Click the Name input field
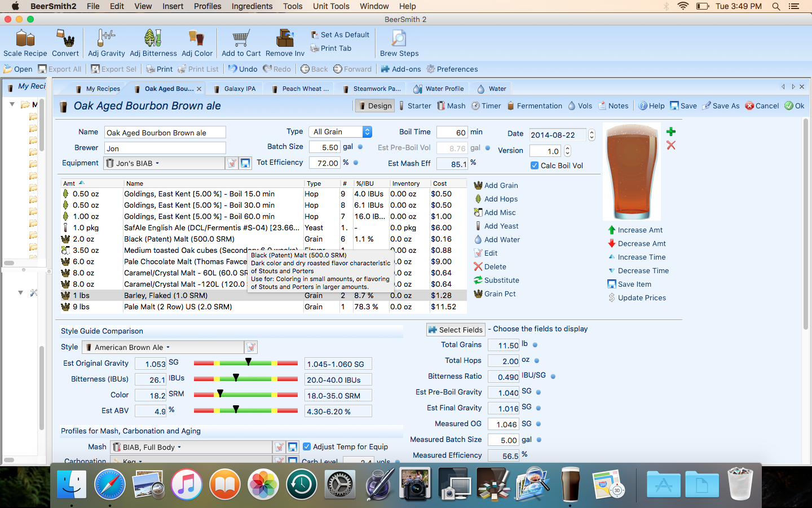The height and width of the screenshot is (508, 812). tap(165, 133)
